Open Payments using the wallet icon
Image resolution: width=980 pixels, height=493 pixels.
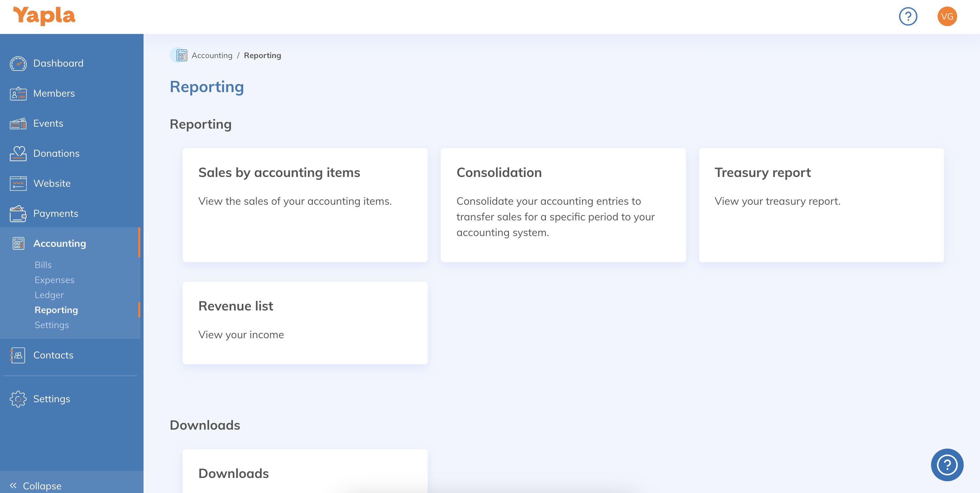click(x=18, y=214)
